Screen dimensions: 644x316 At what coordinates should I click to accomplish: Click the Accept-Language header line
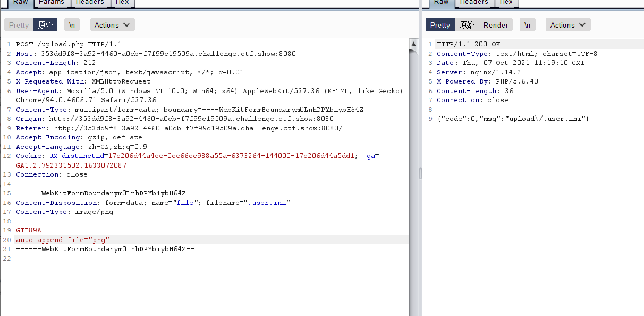[x=82, y=147]
